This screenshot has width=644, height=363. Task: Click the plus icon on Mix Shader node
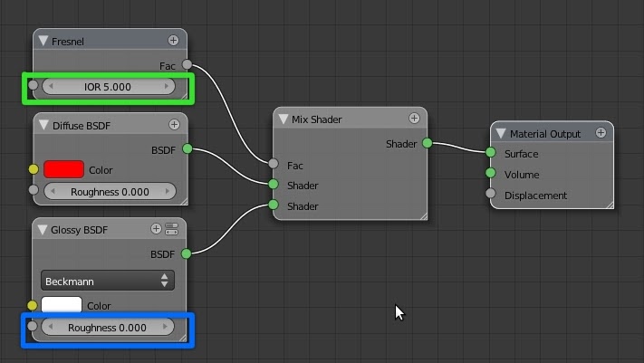click(415, 119)
